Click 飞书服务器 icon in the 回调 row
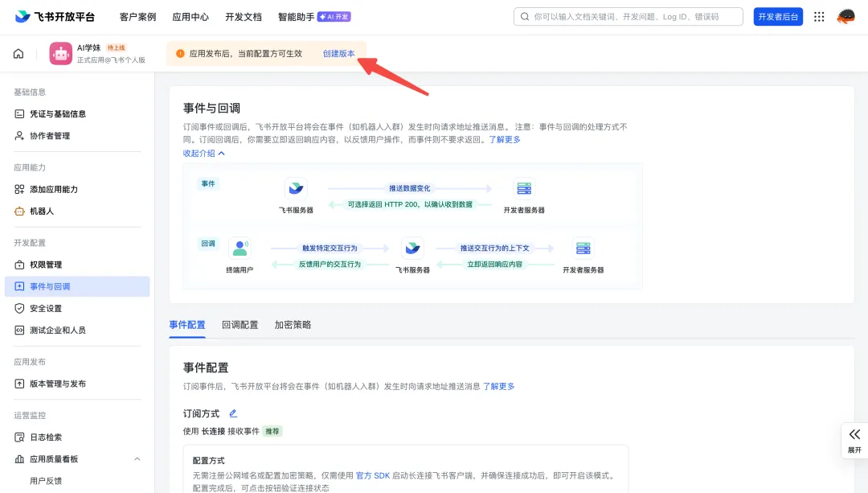The image size is (868, 493). click(412, 248)
